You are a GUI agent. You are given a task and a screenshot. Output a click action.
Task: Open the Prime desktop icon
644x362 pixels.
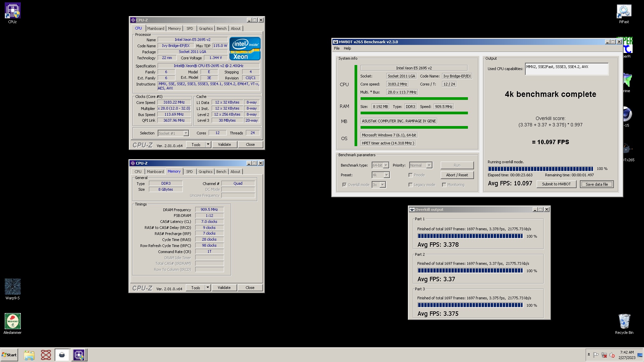point(628,82)
